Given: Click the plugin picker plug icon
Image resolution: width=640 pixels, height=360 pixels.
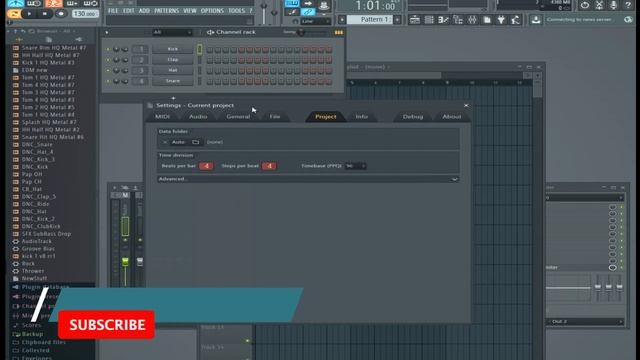Looking at the screenshot, I should pos(501,20).
